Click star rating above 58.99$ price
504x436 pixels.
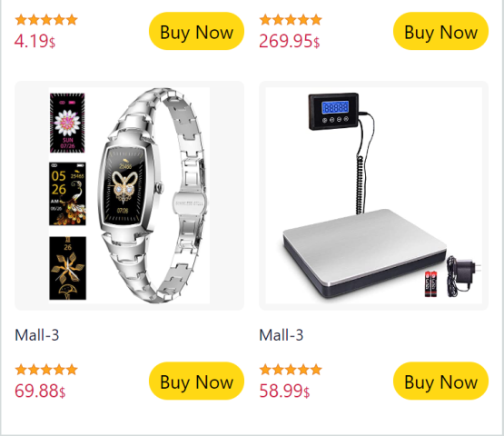point(291,370)
